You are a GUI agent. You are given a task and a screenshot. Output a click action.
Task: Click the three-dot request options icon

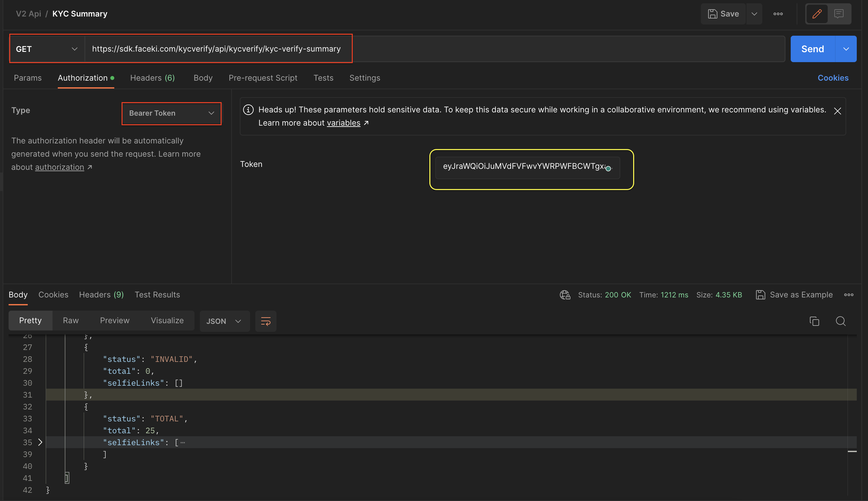[778, 14]
